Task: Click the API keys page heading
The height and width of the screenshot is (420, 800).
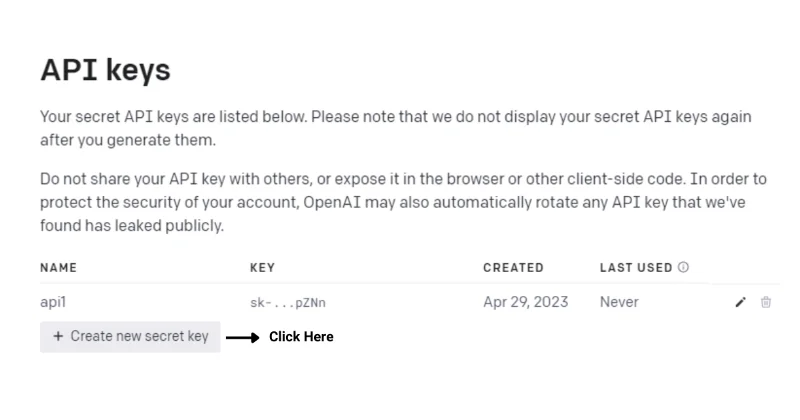Action: (105, 70)
